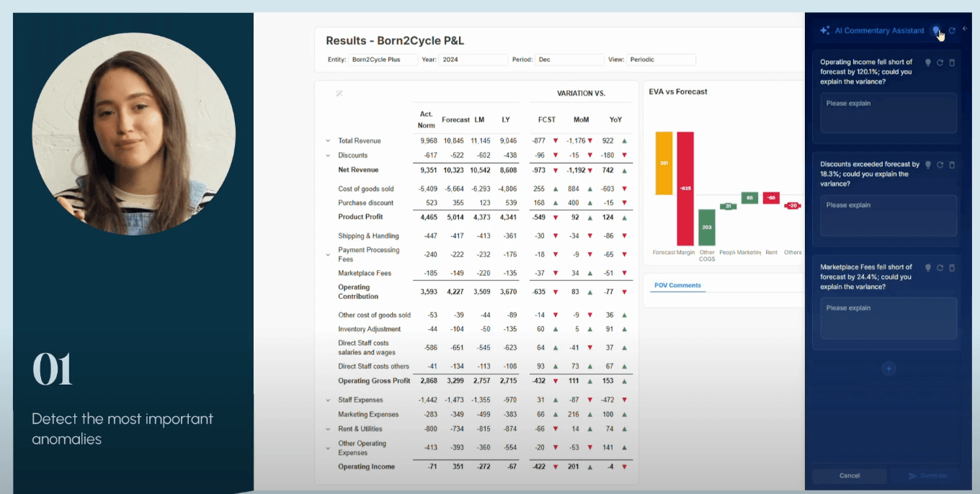Open the Entity selector showing Born2Cycle Plus

tap(383, 60)
